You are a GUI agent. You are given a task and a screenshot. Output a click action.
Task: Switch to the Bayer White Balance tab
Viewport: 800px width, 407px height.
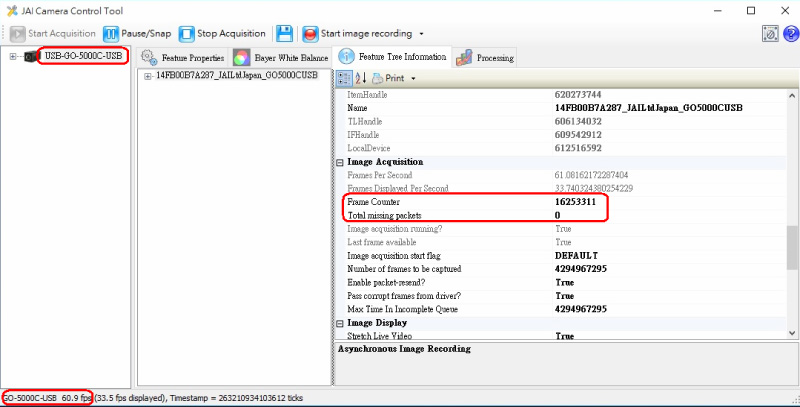pyautogui.click(x=283, y=57)
